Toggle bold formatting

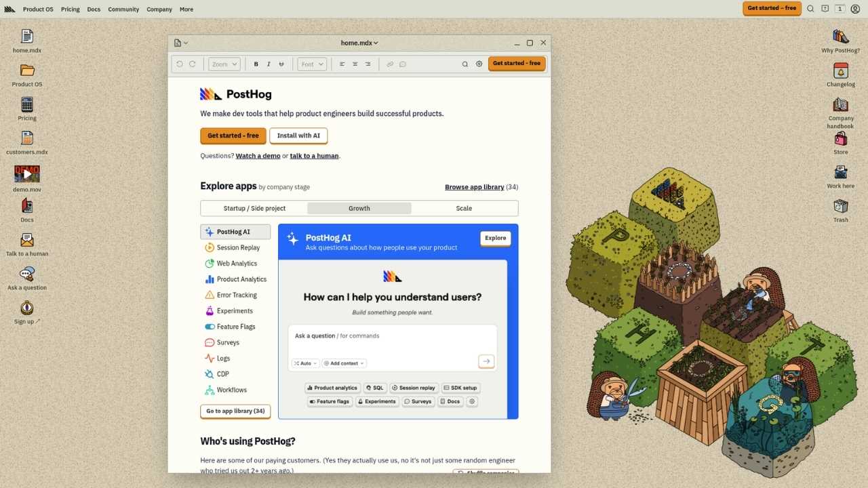pyautogui.click(x=256, y=64)
